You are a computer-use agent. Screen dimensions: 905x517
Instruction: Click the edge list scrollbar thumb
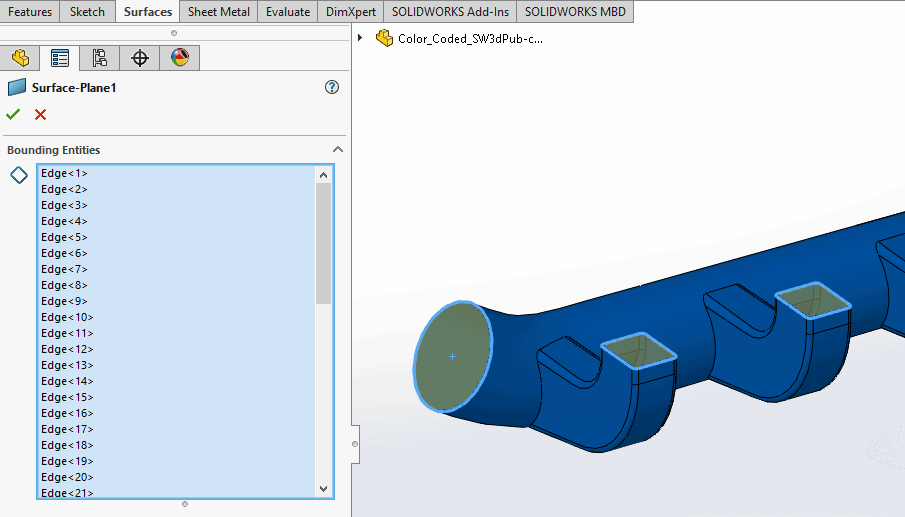click(x=323, y=243)
